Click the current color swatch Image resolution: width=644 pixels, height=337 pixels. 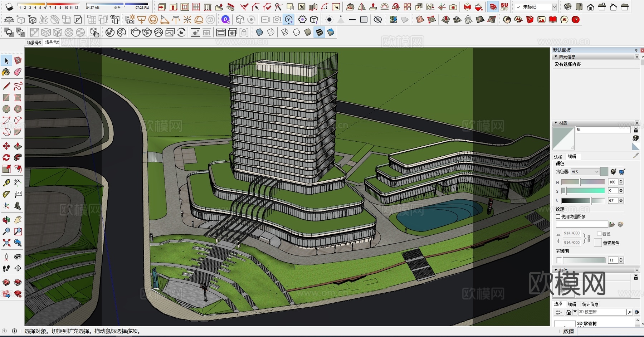[x=604, y=172]
